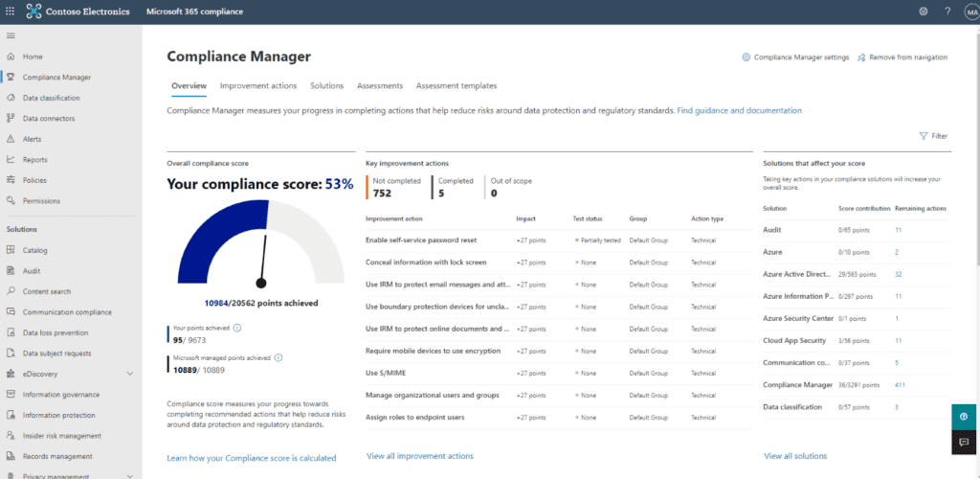The width and height of the screenshot is (980, 479).
Task: Click the Information protection icon
Action: pyautogui.click(x=11, y=415)
